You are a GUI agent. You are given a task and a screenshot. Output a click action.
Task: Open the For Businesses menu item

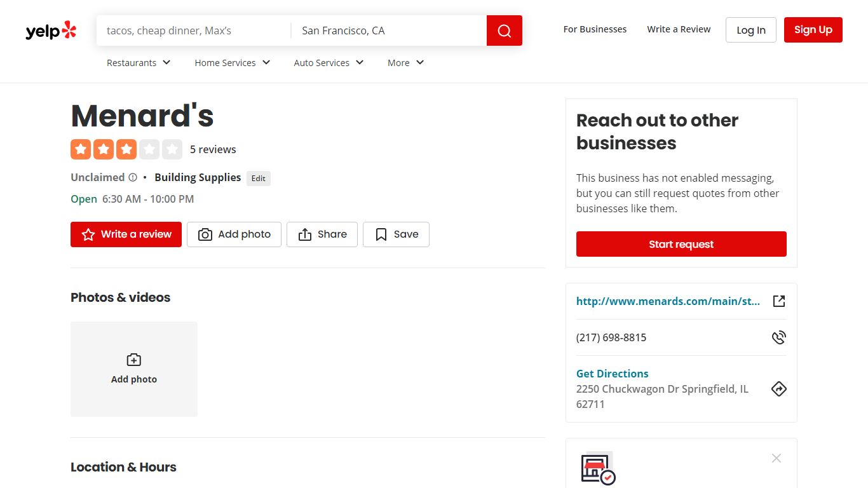tap(595, 29)
